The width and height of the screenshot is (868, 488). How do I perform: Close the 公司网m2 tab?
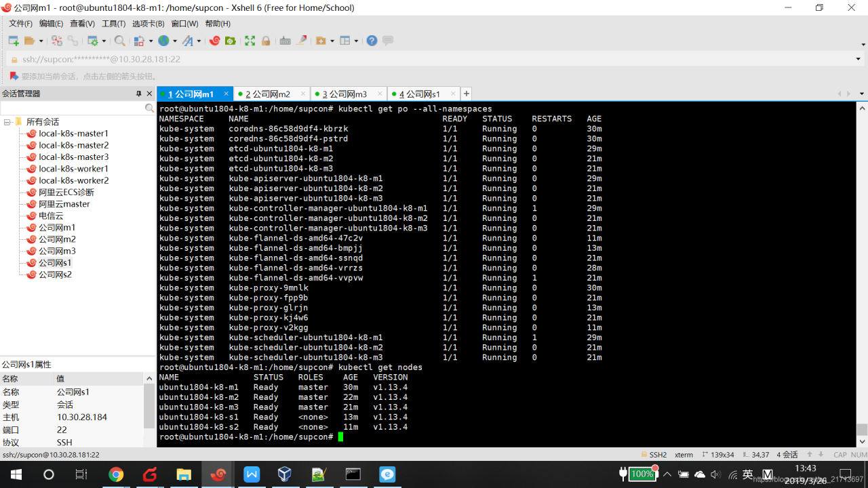pos(303,94)
